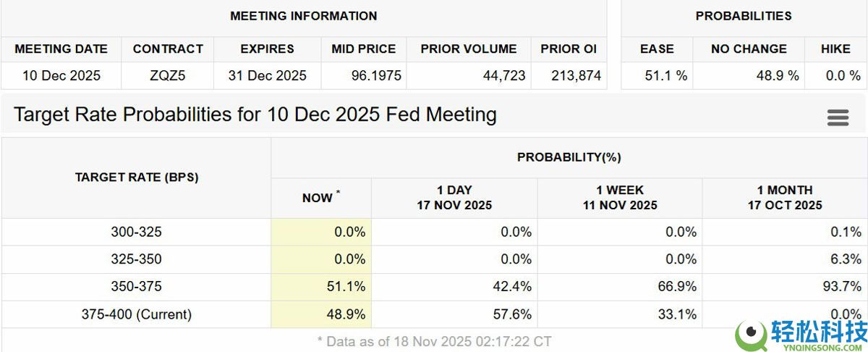
Task: Click the 350-375 target rate row label
Action: point(137,287)
